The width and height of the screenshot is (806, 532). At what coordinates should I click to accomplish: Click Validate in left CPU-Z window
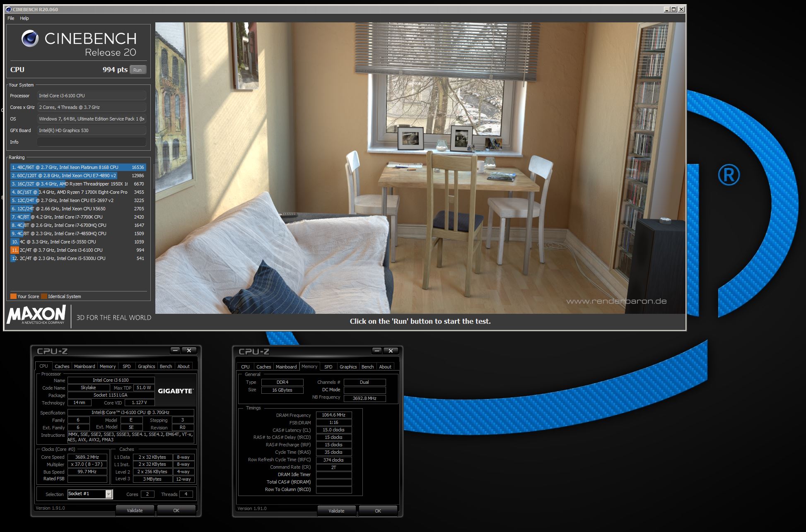coord(135,510)
